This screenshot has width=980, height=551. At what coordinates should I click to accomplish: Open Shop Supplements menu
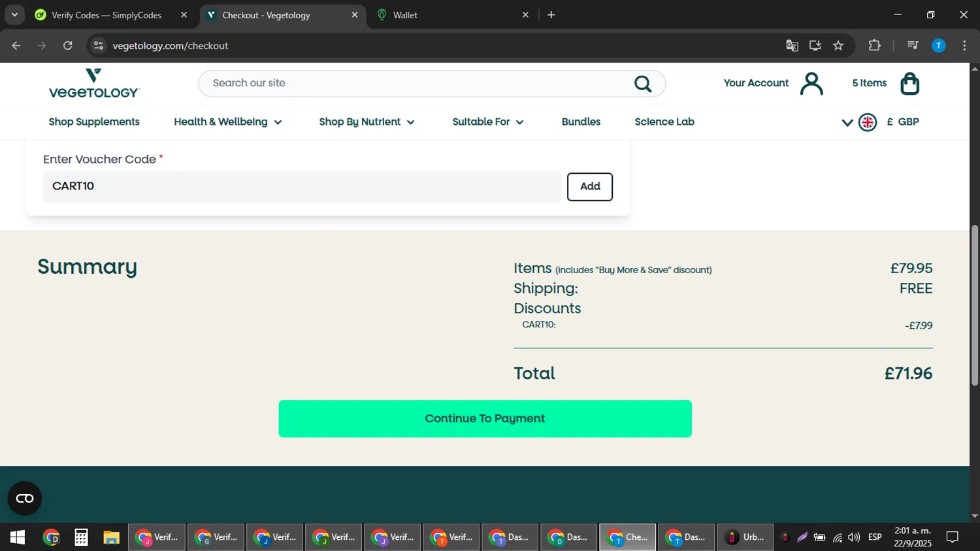click(94, 122)
